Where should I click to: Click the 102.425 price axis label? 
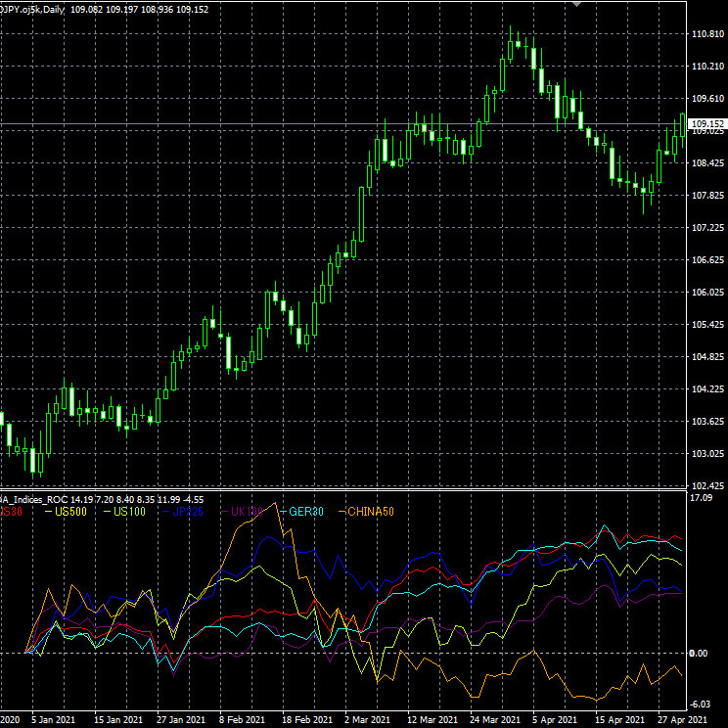pos(707,486)
